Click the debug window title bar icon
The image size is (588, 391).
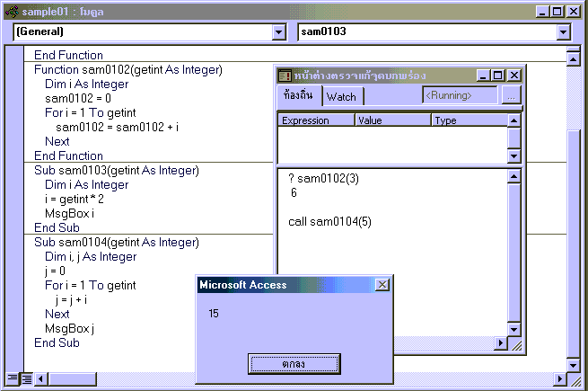285,76
